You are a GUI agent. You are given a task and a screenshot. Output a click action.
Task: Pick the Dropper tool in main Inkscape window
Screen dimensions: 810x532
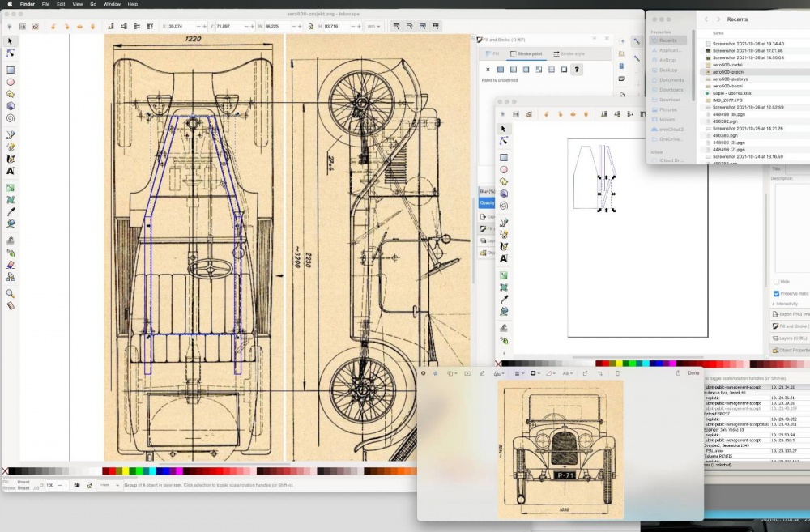11,212
